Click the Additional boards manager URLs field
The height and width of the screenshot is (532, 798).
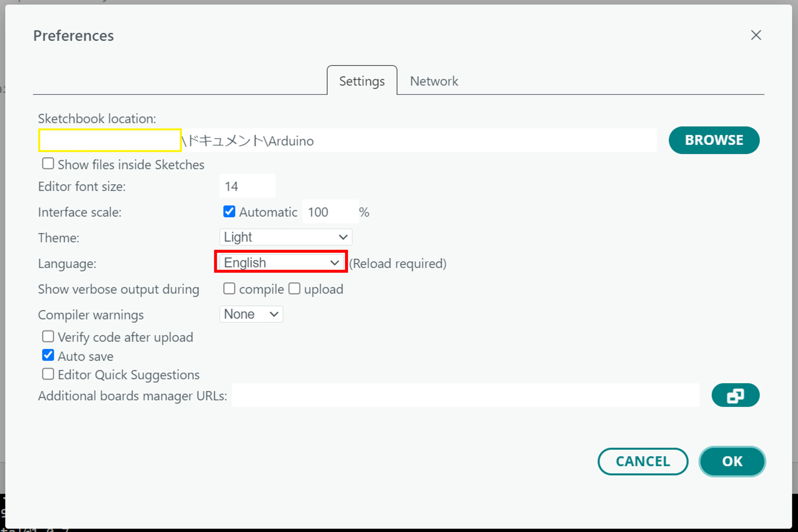(x=466, y=396)
